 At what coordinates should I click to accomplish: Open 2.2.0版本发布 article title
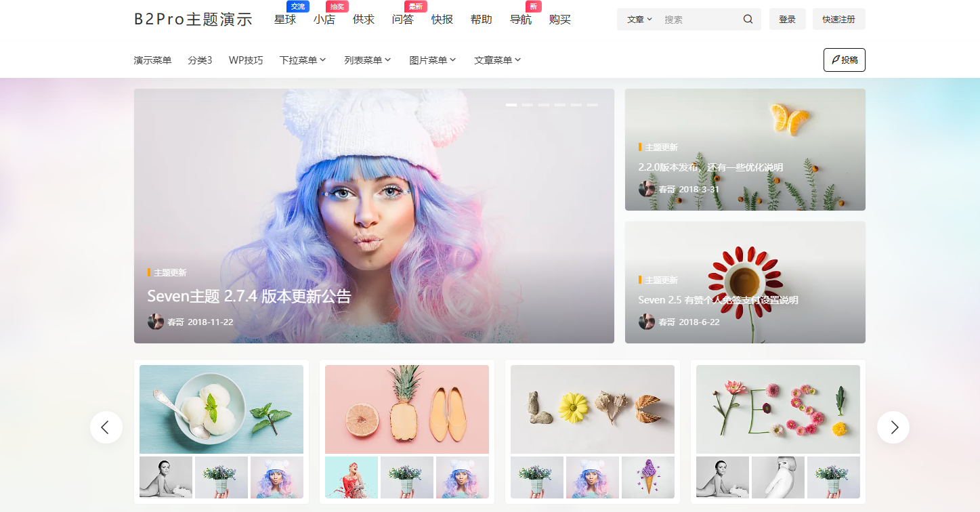[x=711, y=167]
